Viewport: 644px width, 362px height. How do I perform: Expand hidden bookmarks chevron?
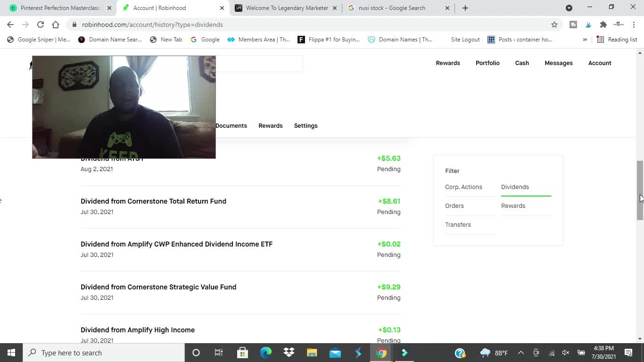click(585, 40)
